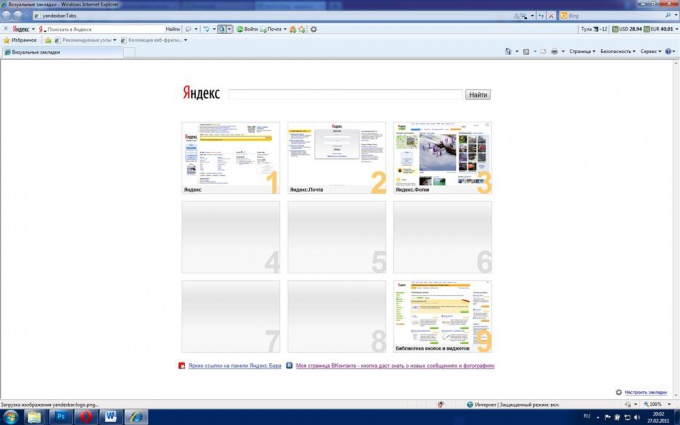Open the Страница menu

pyautogui.click(x=582, y=51)
